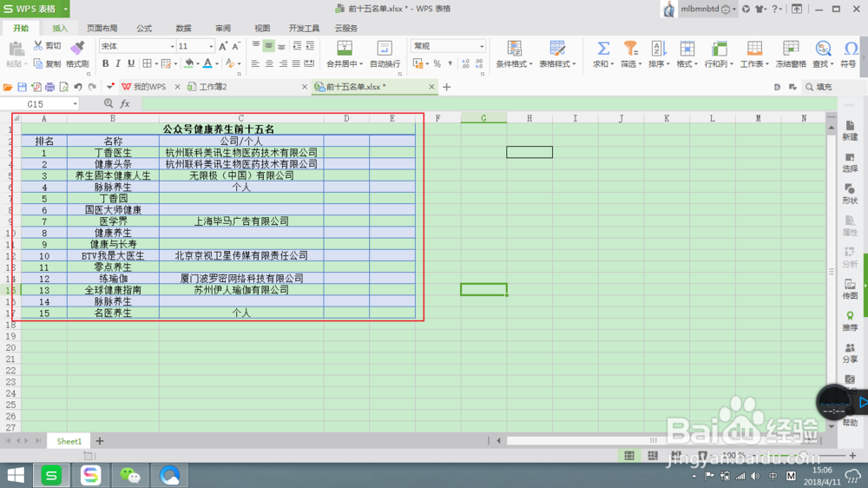This screenshot has width=868, height=488.
Task: Decrease font size with the A- icon
Action: pos(236,46)
